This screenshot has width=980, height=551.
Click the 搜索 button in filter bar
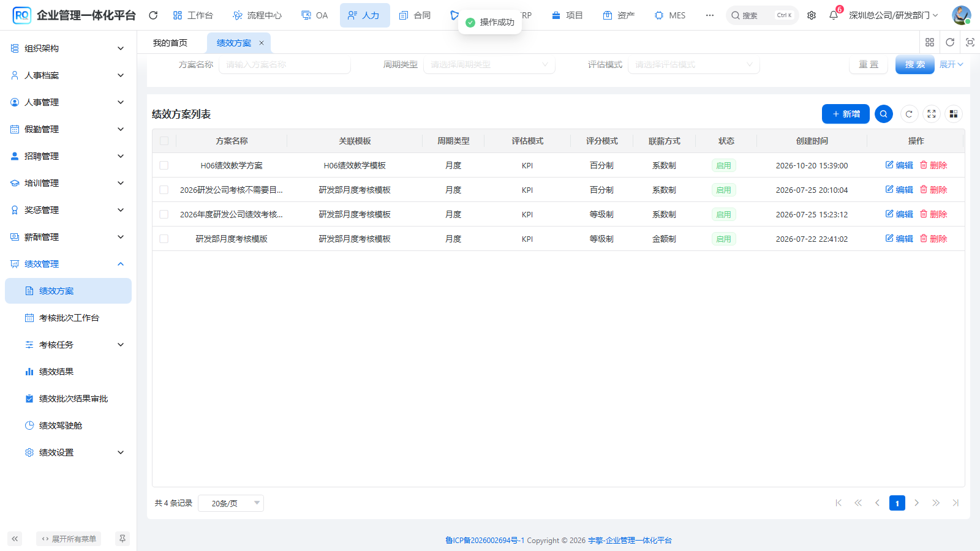(915, 64)
